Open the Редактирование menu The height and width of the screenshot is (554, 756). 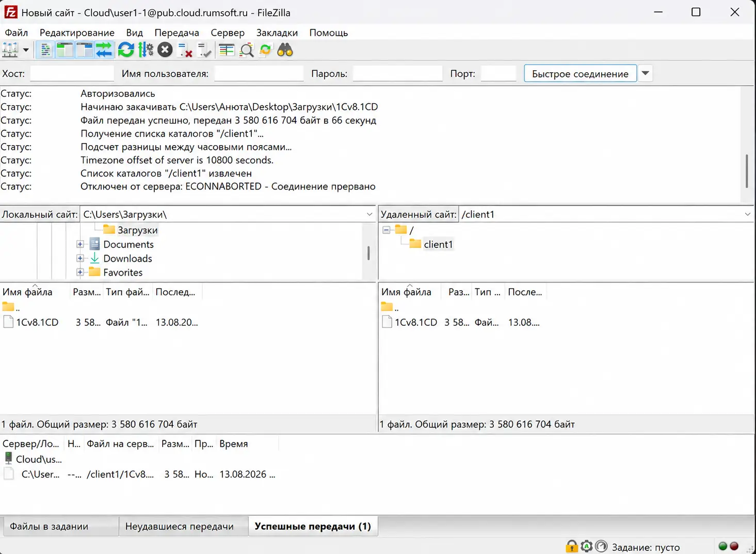pyautogui.click(x=77, y=33)
